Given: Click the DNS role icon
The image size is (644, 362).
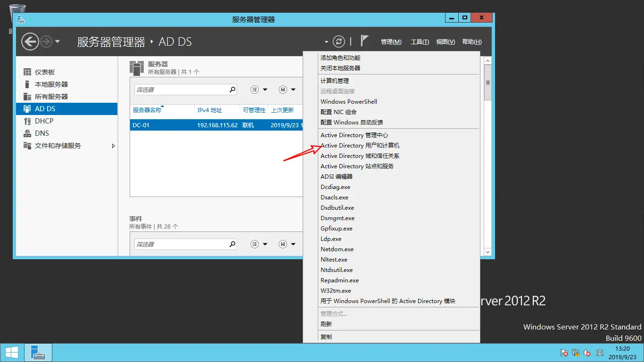Looking at the screenshot, I should pyautogui.click(x=27, y=133).
